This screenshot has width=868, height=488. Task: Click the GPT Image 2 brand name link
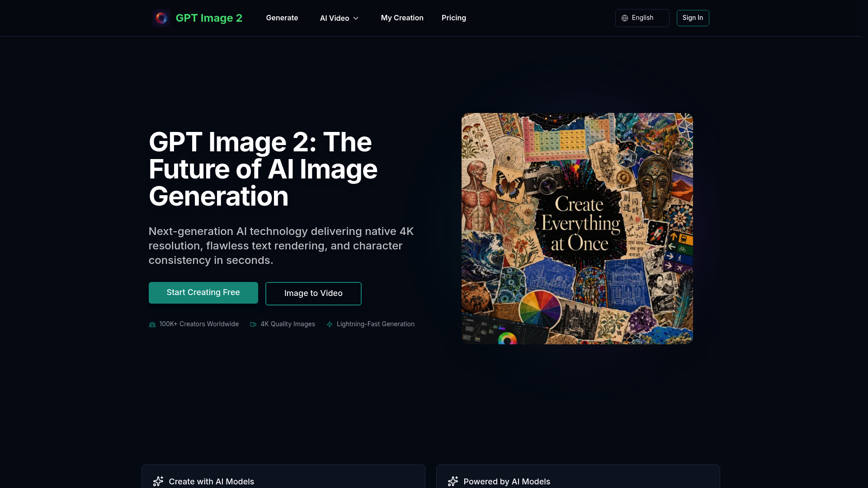coord(209,18)
